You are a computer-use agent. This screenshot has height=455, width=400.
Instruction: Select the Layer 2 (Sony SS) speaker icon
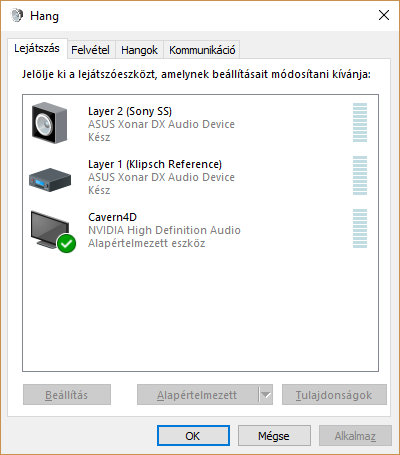point(49,123)
